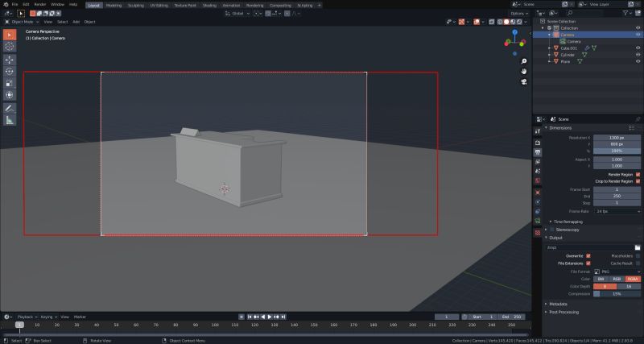
Task: Hide Cylinder using its eye icon
Action: click(x=638, y=55)
